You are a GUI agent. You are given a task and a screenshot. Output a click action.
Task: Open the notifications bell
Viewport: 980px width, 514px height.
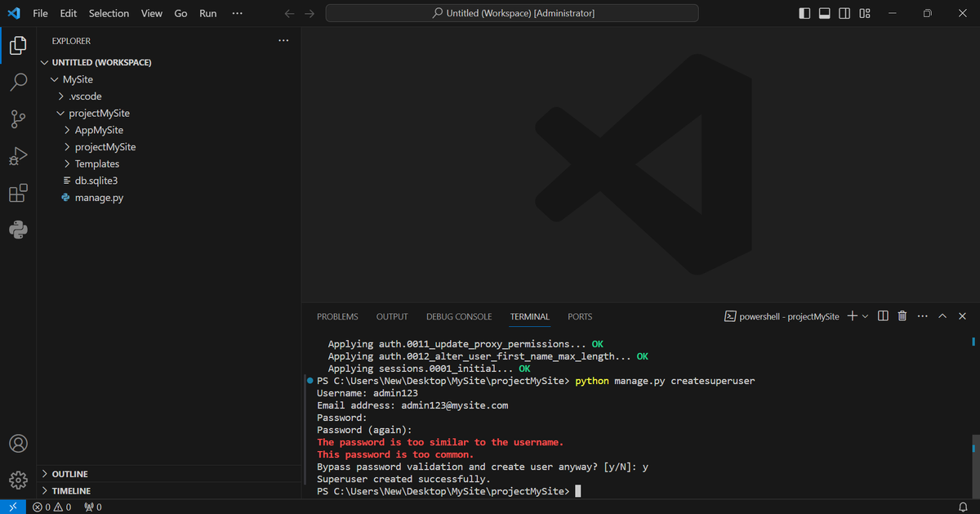[x=962, y=507]
